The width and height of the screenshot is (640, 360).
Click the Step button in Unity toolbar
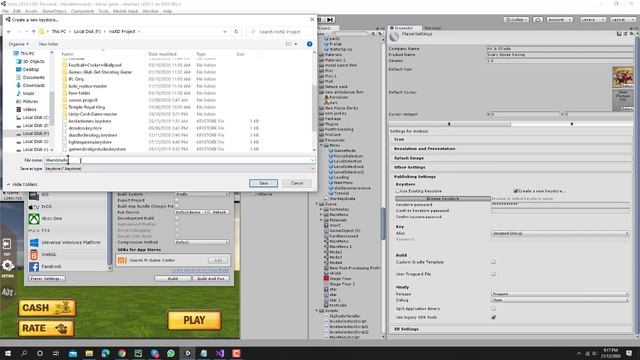tap(330, 20)
